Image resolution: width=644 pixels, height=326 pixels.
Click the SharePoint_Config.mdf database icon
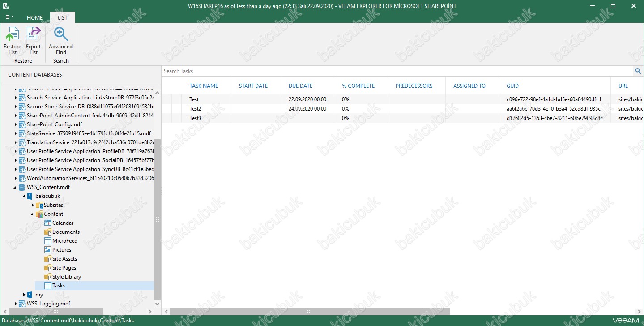click(x=22, y=124)
